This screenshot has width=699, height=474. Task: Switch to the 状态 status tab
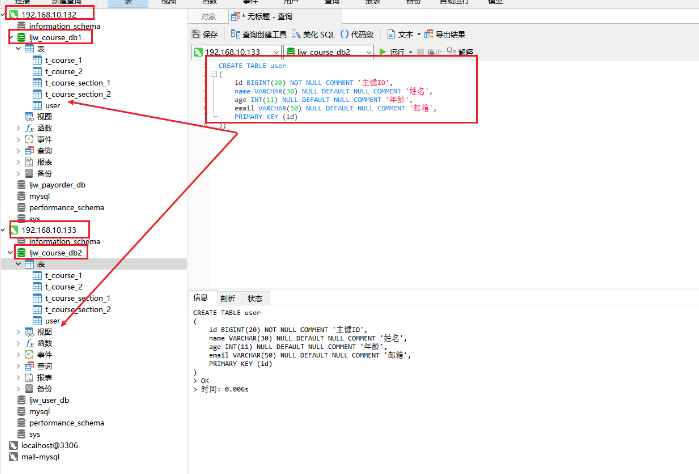point(255,298)
